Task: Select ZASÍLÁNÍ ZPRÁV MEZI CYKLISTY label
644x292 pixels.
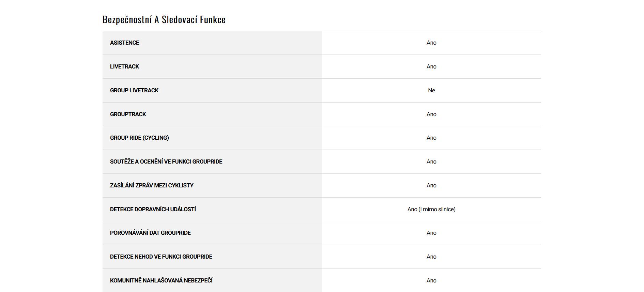Action: pos(152,185)
